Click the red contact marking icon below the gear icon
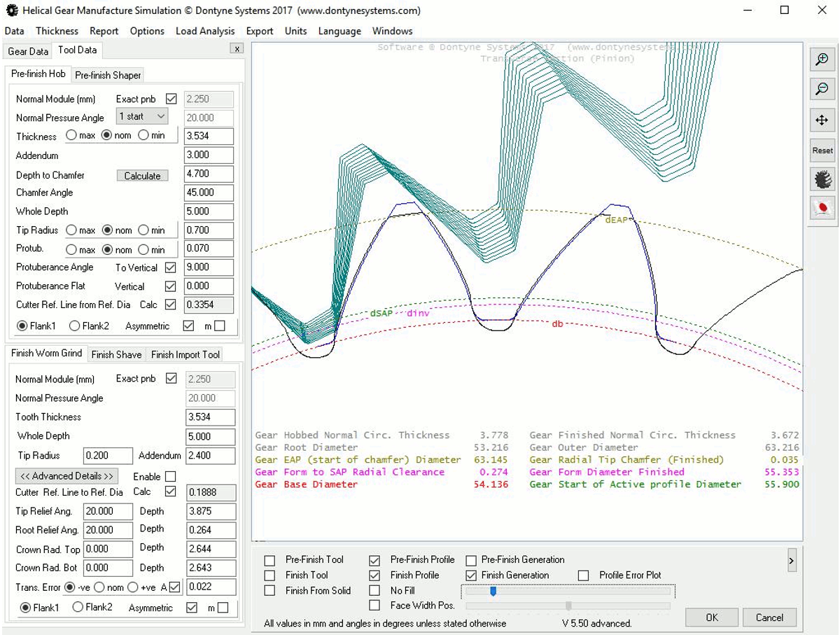This screenshot has width=840, height=635. pyautogui.click(x=823, y=208)
